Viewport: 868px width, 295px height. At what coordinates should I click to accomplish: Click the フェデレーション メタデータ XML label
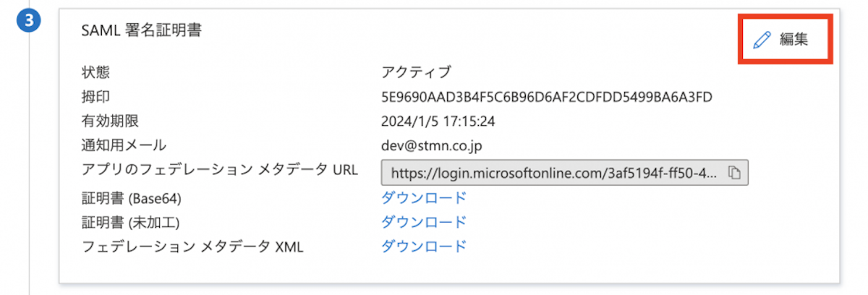tap(192, 247)
